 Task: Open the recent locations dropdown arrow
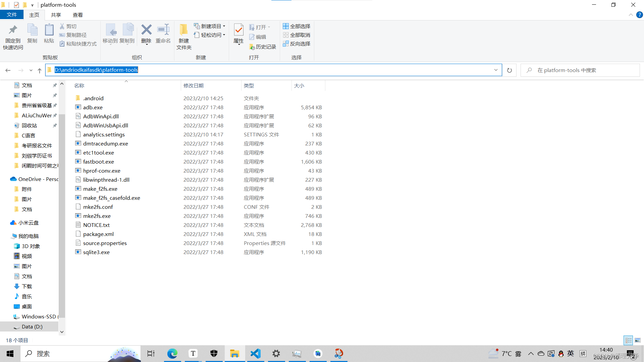[x=31, y=70]
